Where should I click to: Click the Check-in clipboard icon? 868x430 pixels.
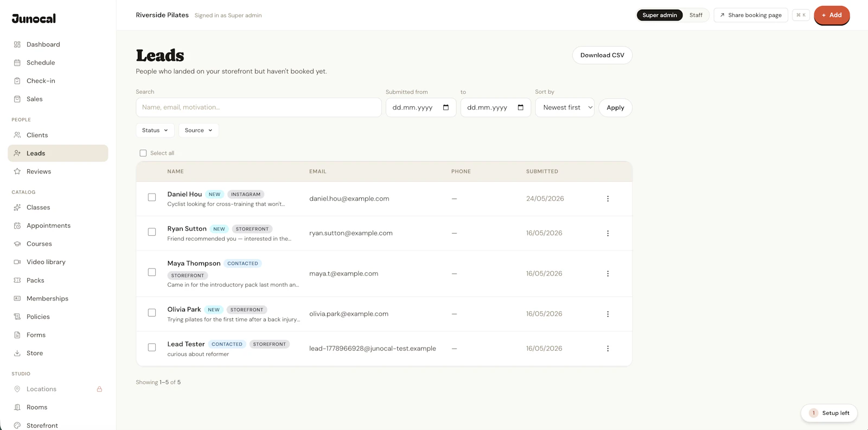[17, 81]
